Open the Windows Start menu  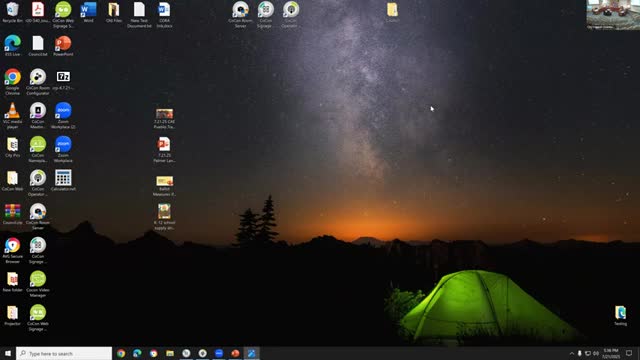coord(8,353)
